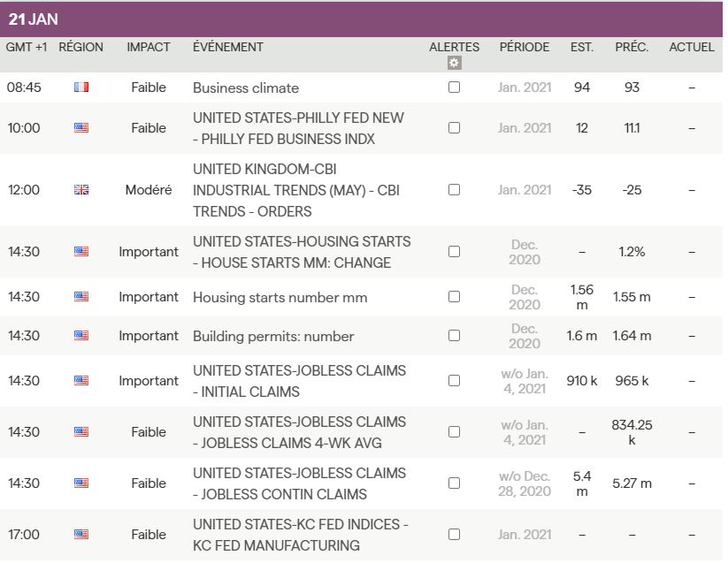
Task: Open the alert settings gear icon
Action: [454, 63]
